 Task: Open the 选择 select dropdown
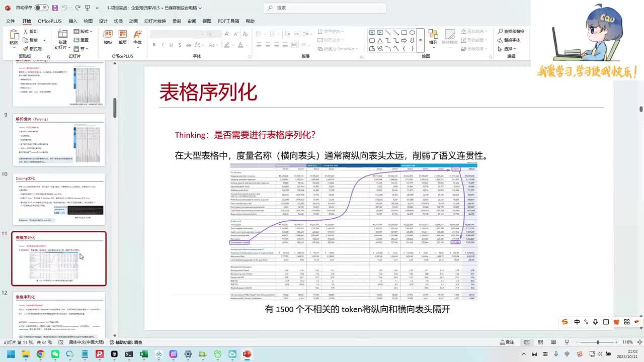click(x=507, y=49)
